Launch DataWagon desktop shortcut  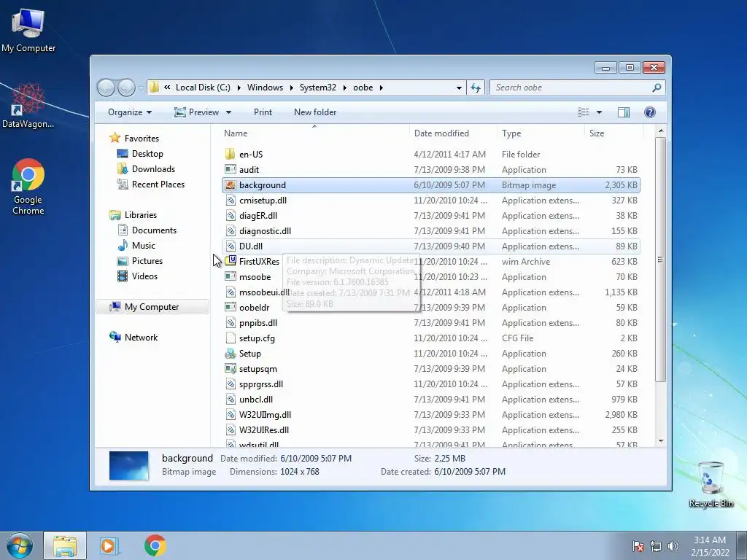(x=28, y=106)
